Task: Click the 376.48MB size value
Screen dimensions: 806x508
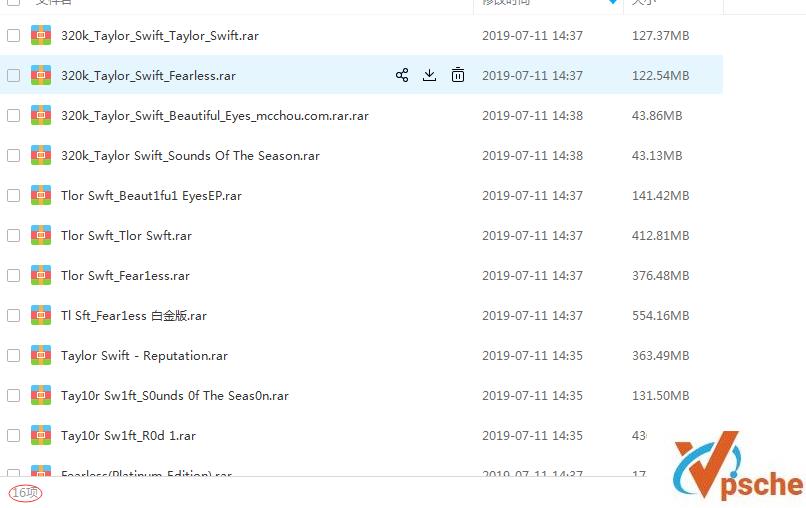Action: click(x=660, y=276)
